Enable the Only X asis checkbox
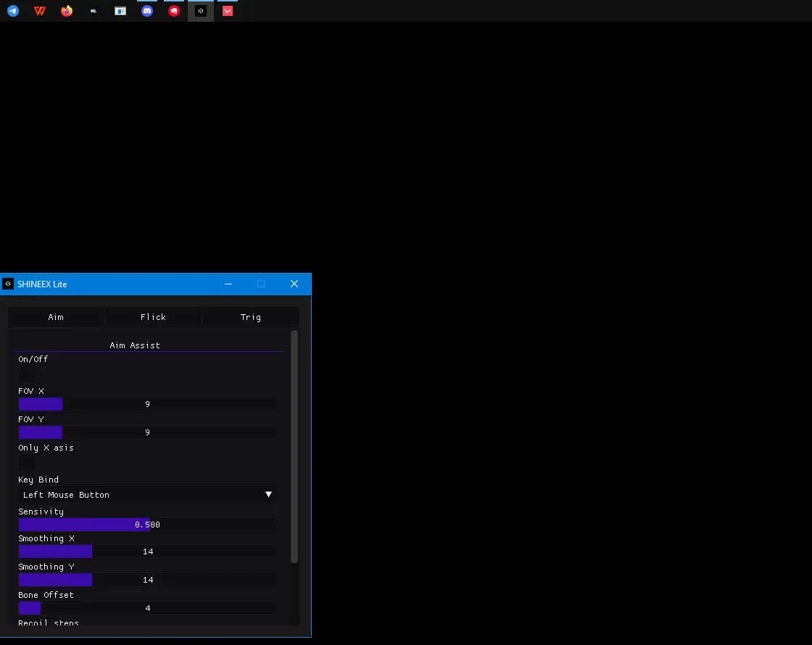 (x=27, y=463)
